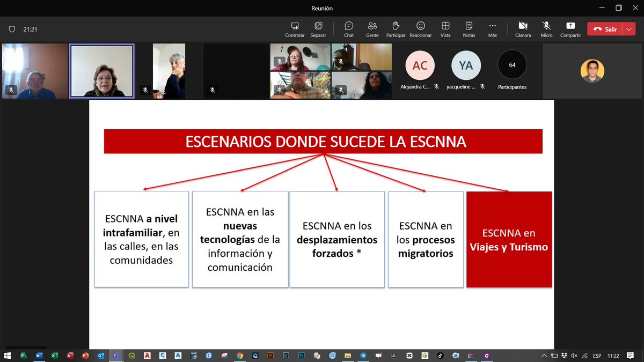Screen dimensions: 644x362
Task: Click the Microsoft Teams taskbar icon
Action: (116, 356)
